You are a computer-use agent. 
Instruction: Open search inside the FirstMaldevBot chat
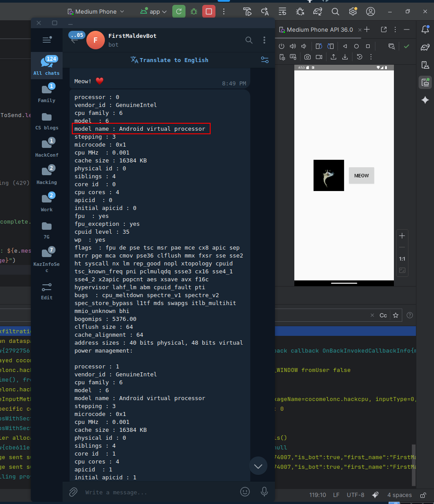[249, 40]
